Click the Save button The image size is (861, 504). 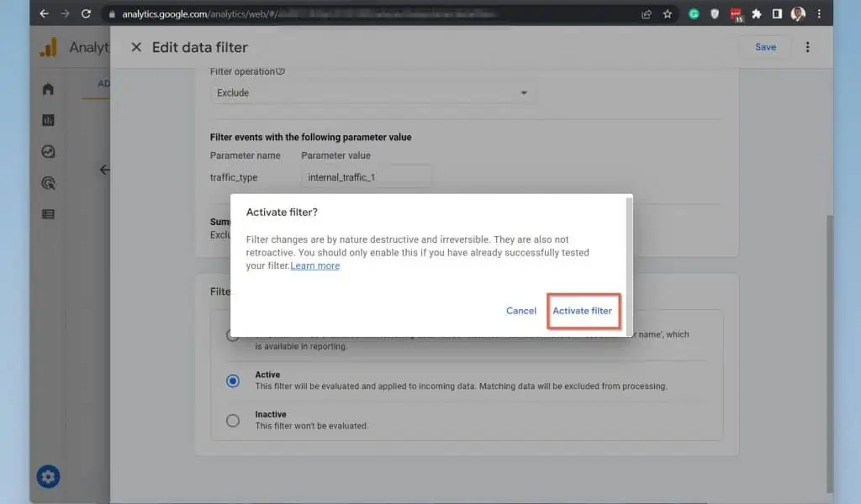point(765,47)
